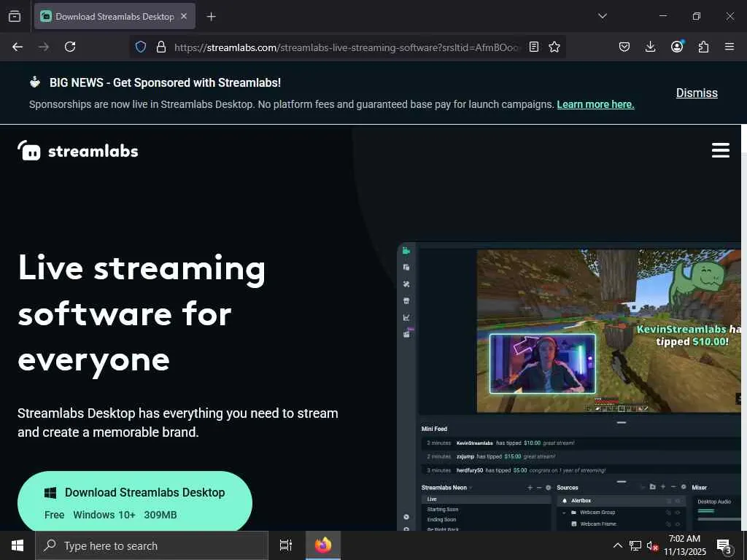
Task: Open the Windows notification center
Action: (724, 545)
